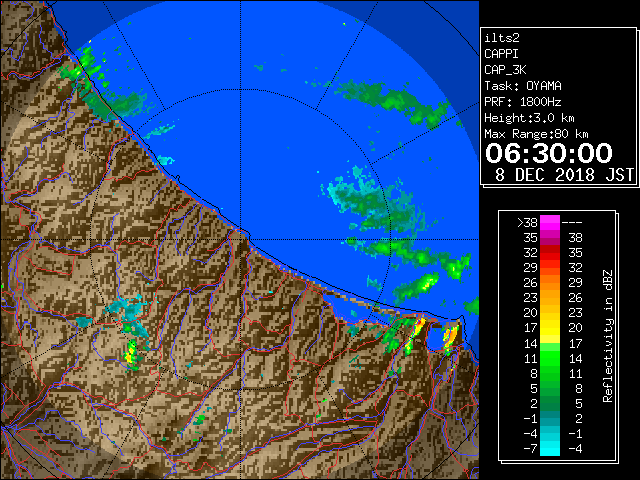Click the '-7' legend label

(531, 449)
